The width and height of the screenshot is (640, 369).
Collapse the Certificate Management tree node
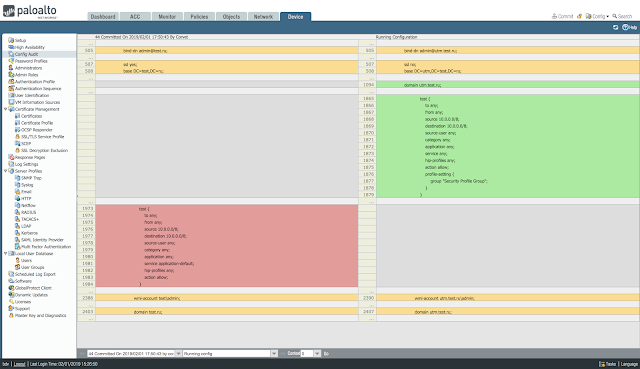(5, 109)
